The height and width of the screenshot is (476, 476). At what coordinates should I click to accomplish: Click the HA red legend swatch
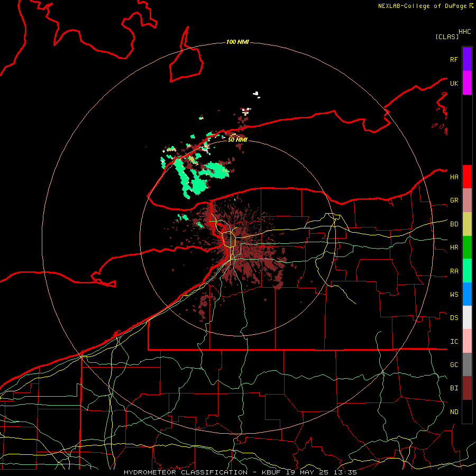[x=467, y=177]
